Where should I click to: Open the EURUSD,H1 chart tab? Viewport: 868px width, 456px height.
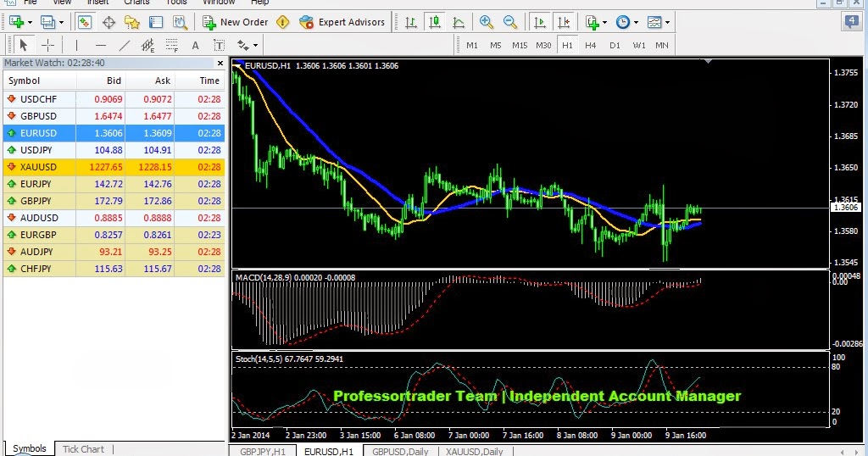pos(329,451)
